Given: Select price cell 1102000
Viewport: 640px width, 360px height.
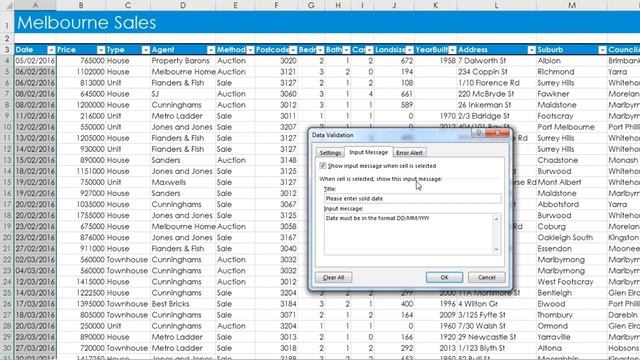Looking at the screenshot, I should 81,72.
